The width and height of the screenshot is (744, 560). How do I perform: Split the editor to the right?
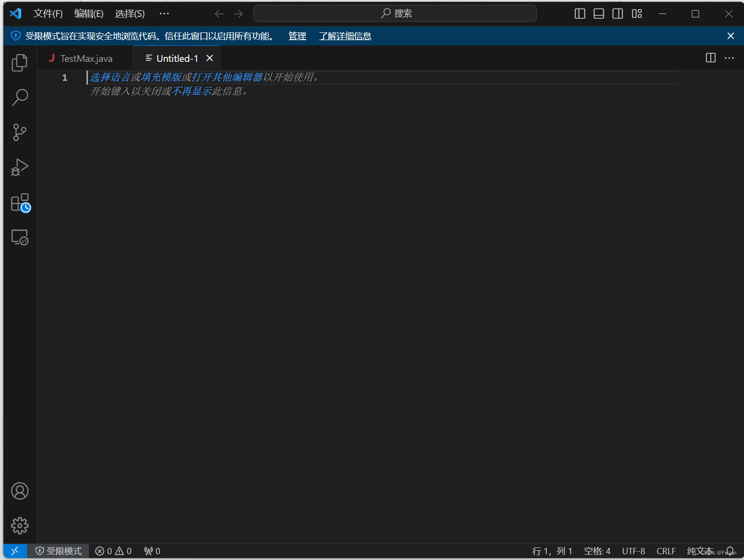pos(711,58)
